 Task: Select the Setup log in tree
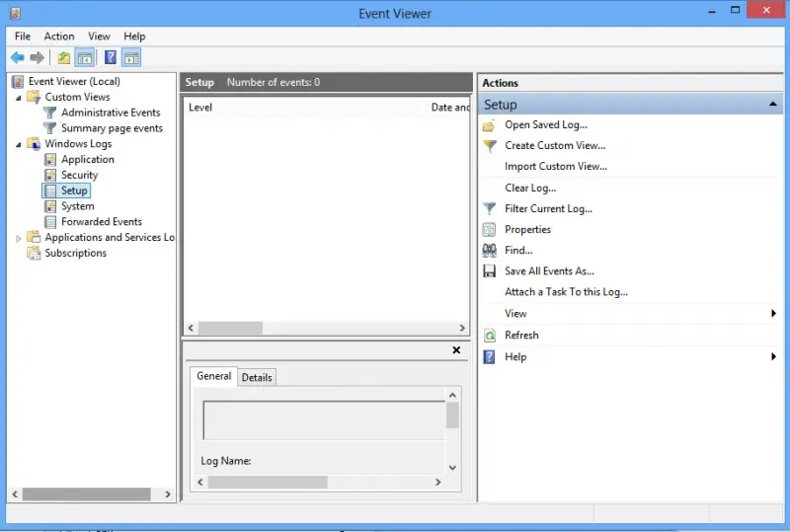(x=74, y=190)
